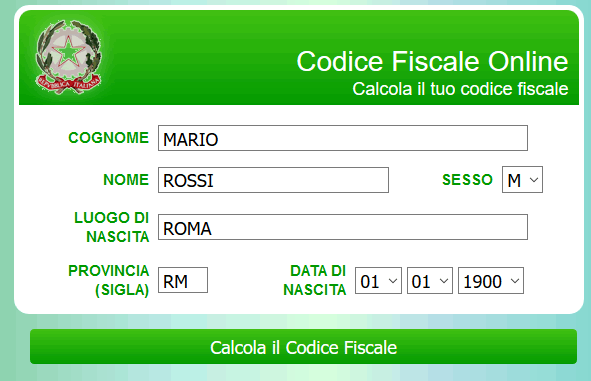Focus the Luogo di Nascita field with ROMA
Screen dimensions: 591x381
pos(343,227)
